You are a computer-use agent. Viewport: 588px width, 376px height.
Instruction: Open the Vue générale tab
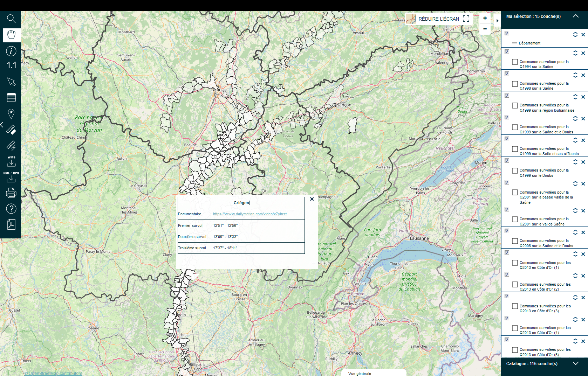coord(360,373)
